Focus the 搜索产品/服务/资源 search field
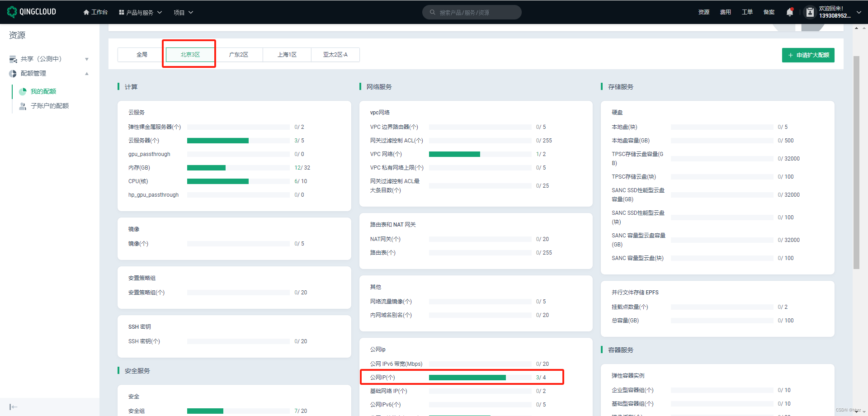 click(x=472, y=12)
